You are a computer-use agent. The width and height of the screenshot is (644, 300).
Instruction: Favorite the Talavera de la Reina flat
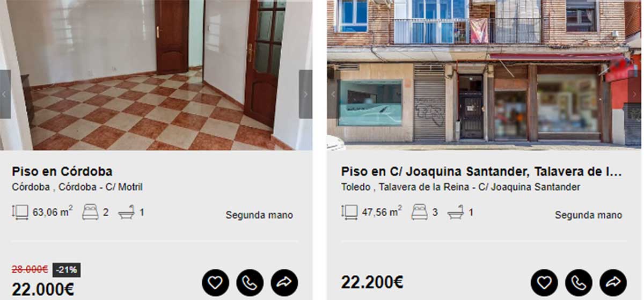point(544,282)
